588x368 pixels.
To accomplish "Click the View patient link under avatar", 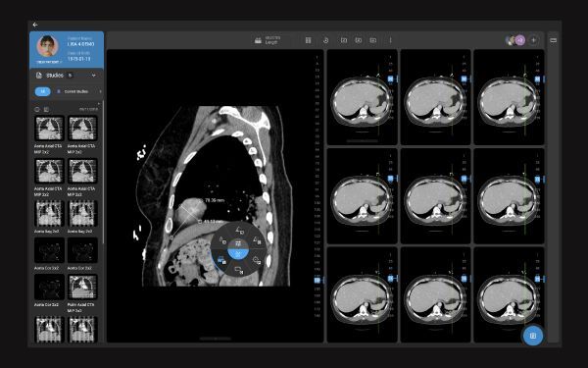I will tap(48, 62).
